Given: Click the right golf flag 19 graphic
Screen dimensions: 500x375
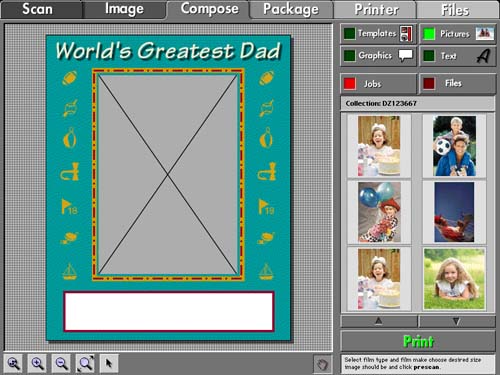Looking at the screenshot, I should (x=266, y=206).
